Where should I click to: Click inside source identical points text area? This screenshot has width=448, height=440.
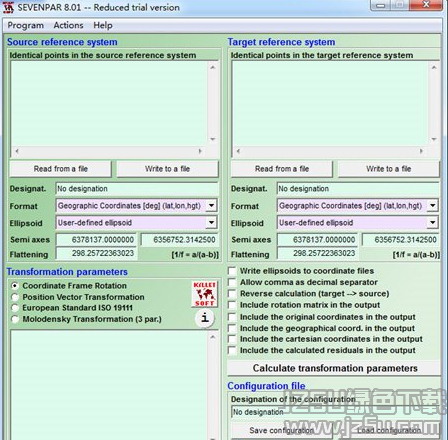109,103
